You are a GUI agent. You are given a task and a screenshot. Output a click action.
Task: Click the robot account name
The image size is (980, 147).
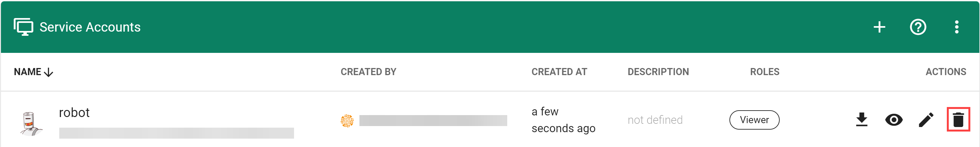[x=74, y=113]
